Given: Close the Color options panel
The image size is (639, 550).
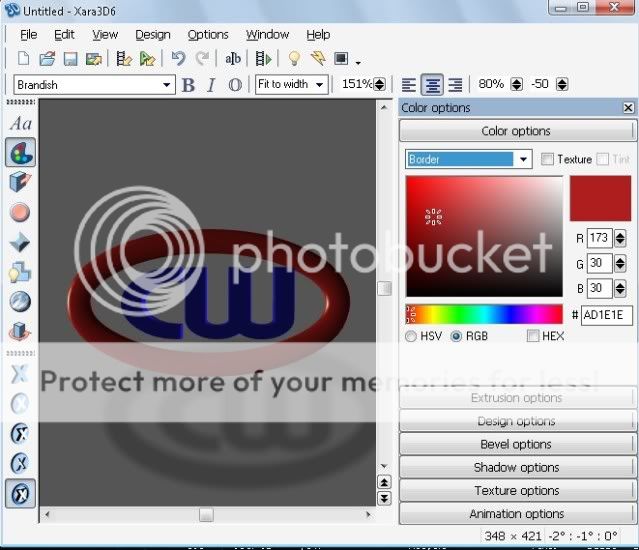Looking at the screenshot, I should pyautogui.click(x=628, y=108).
